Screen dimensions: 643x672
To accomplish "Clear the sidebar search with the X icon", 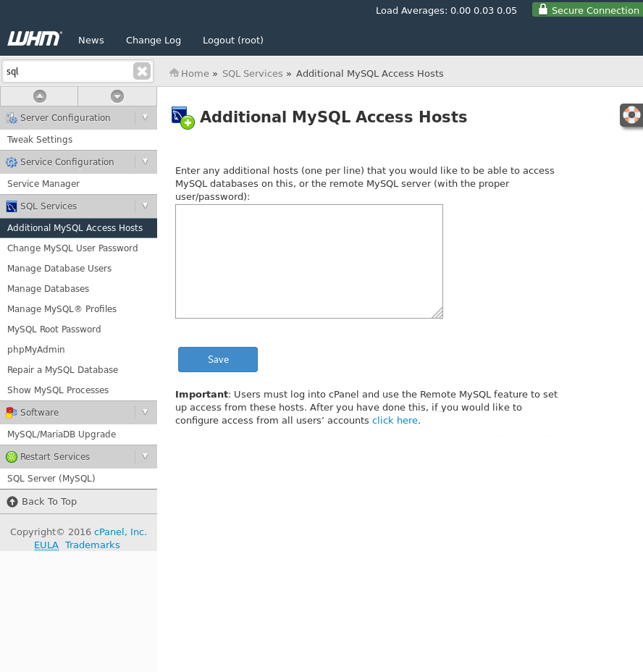I will [x=142, y=71].
